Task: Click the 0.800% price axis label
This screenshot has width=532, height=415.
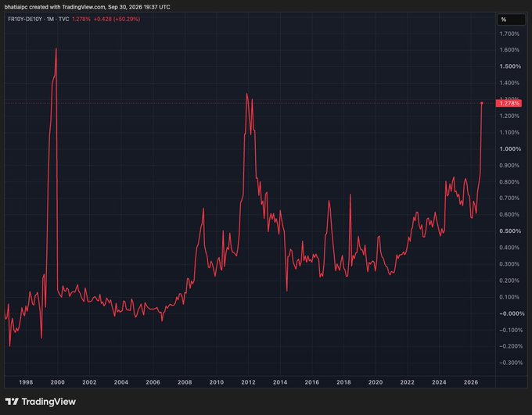Action: pos(509,182)
